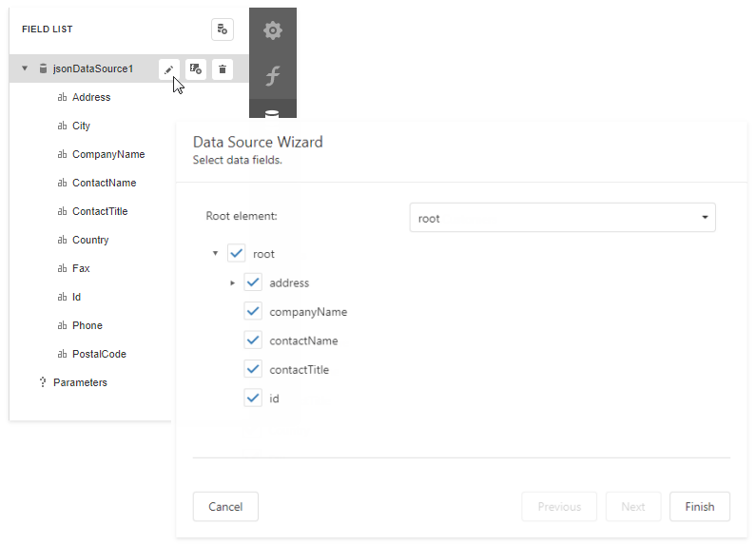Click the contactTitle label in wizard tree
Viewport: 756px width, 545px height.
299,370
